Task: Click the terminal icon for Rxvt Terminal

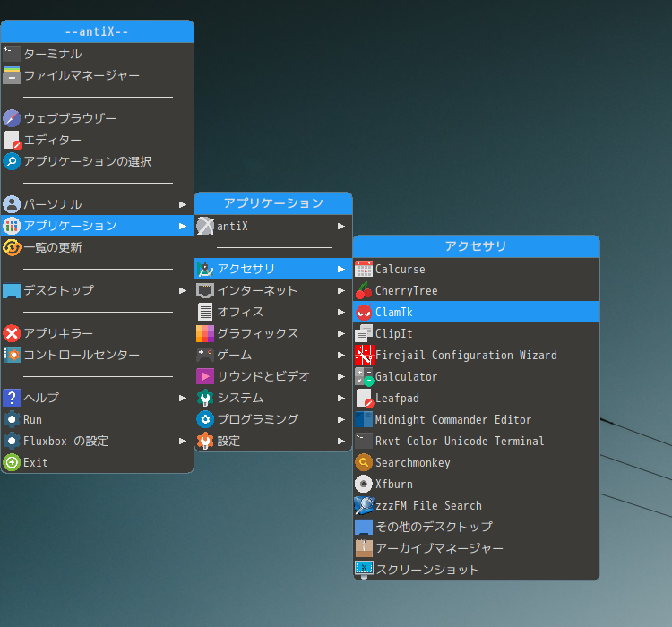Action: pyautogui.click(x=364, y=441)
